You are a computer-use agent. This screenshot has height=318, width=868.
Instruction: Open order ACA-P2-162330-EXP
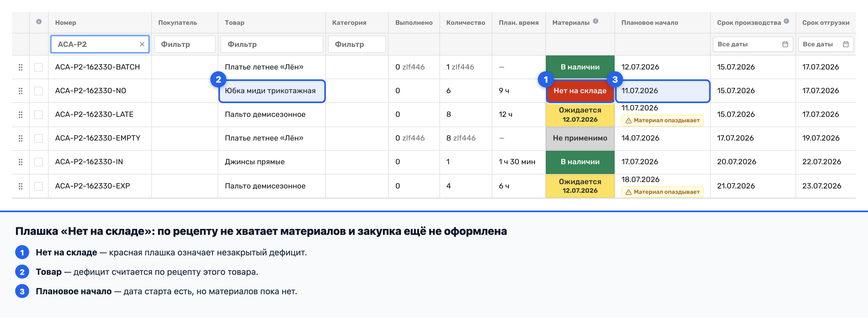pos(92,186)
